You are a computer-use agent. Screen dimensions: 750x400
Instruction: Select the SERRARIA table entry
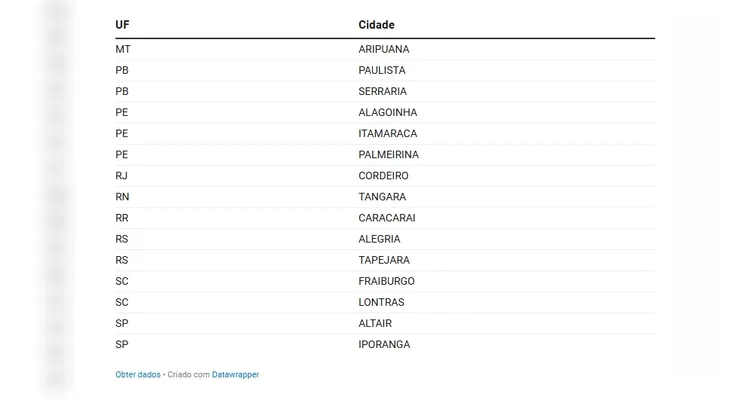[383, 91]
